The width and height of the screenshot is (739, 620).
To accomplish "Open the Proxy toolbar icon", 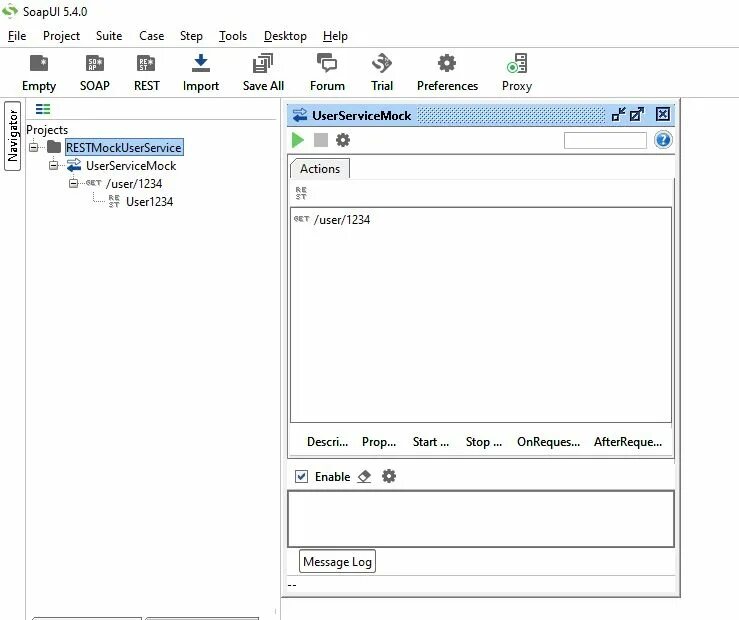I will pyautogui.click(x=517, y=72).
